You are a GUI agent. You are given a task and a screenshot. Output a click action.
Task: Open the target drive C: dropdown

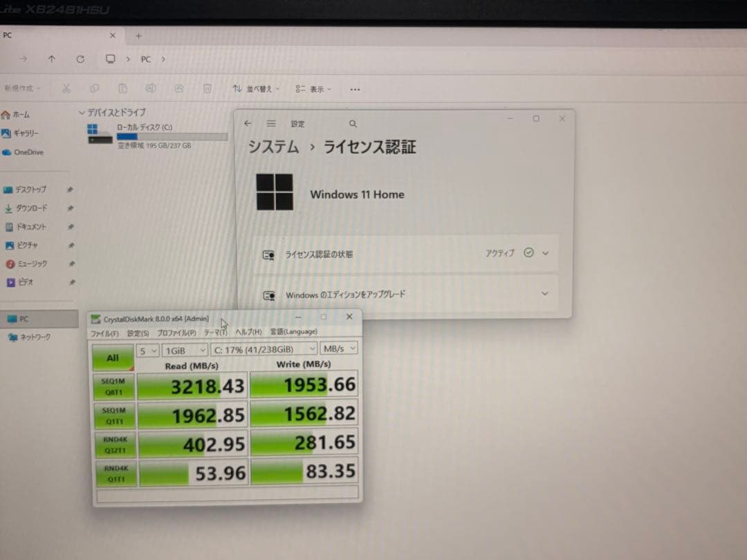pos(263,349)
